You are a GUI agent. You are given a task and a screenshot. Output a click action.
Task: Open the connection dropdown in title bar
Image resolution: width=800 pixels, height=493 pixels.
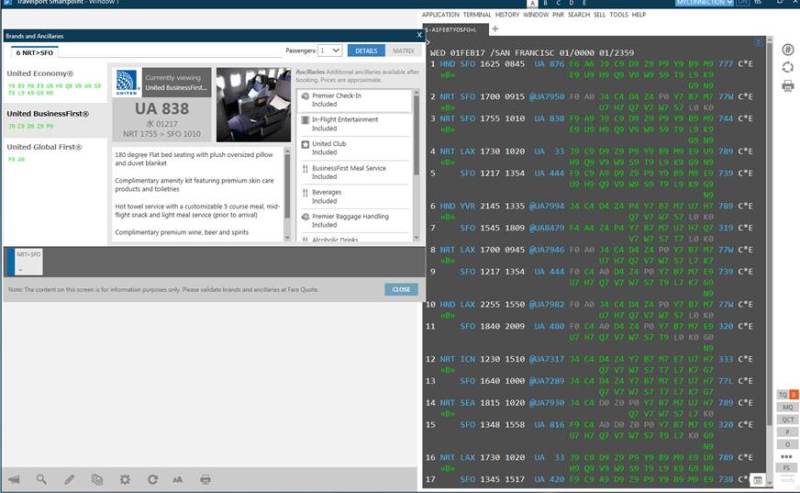click(x=704, y=3)
